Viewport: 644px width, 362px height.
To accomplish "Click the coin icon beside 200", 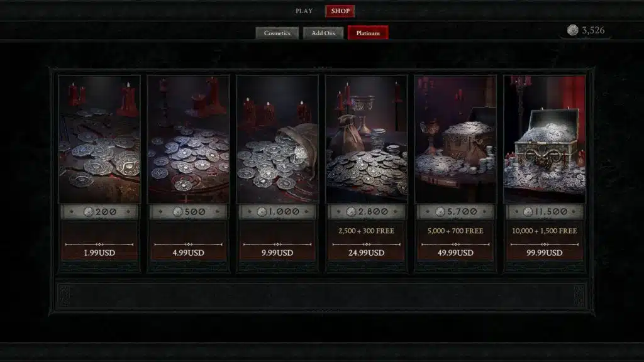I will (88, 212).
